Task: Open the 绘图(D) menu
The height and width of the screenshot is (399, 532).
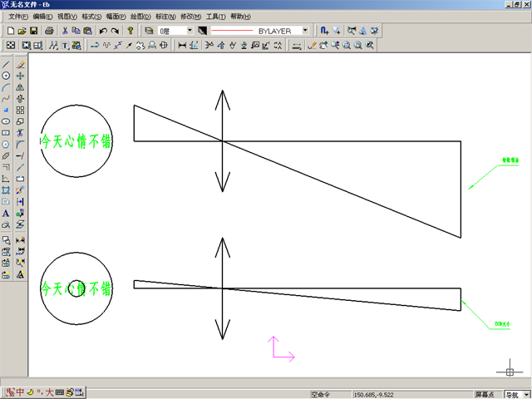Action: (x=140, y=17)
